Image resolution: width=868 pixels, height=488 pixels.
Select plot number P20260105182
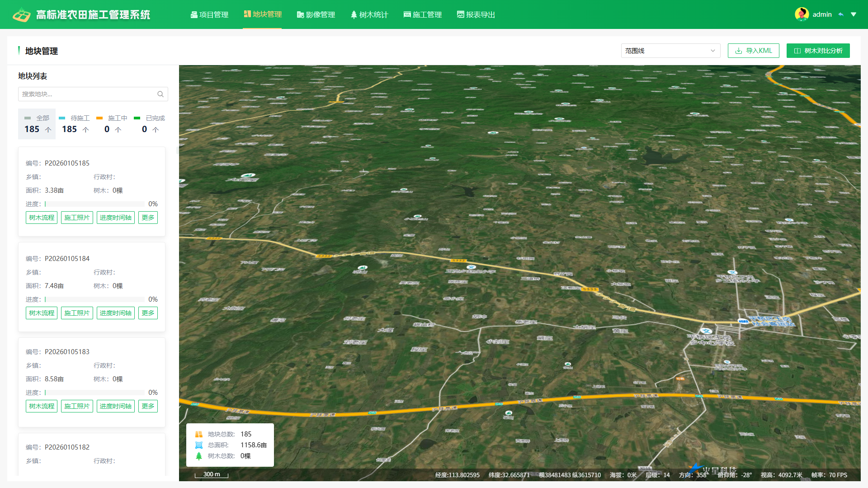[x=67, y=447]
